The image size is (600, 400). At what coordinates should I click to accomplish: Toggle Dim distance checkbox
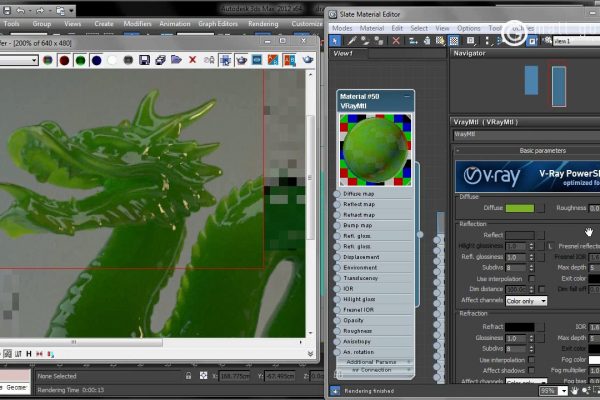click(x=541, y=289)
